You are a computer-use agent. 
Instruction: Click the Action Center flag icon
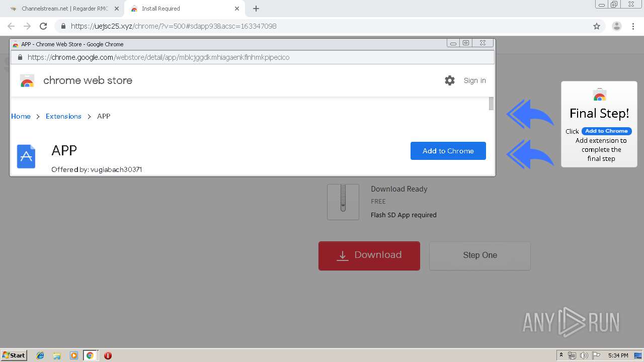coord(596,355)
